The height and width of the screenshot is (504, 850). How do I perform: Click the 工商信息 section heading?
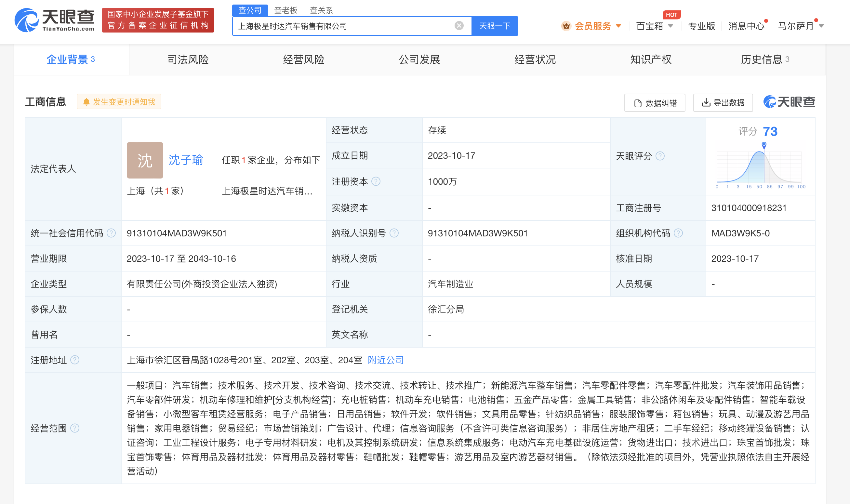pos(46,101)
